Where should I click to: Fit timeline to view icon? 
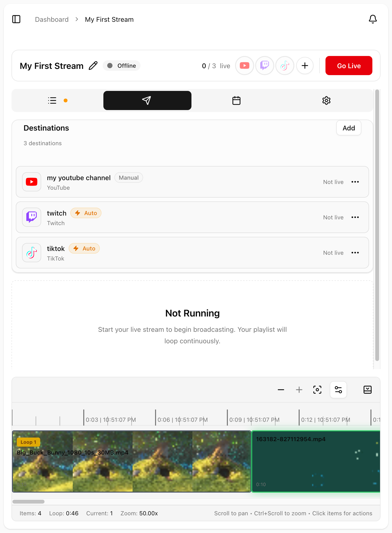click(317, 390)
